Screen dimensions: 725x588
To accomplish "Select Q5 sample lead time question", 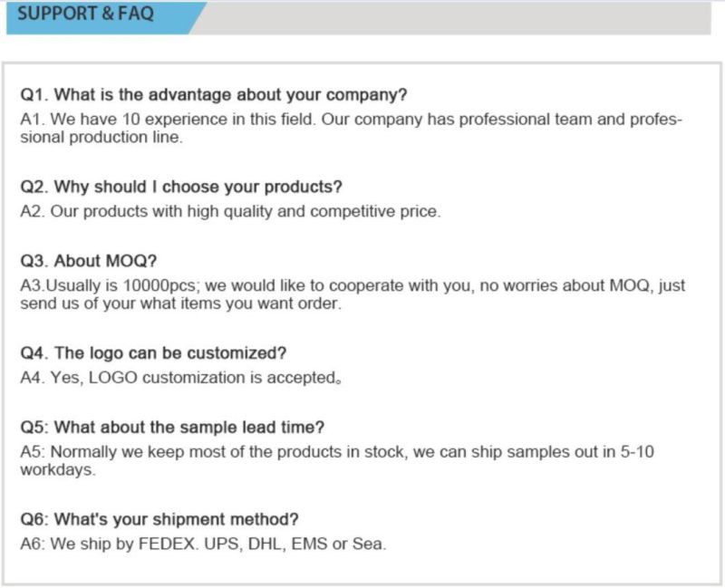I will tap(172, 428).
